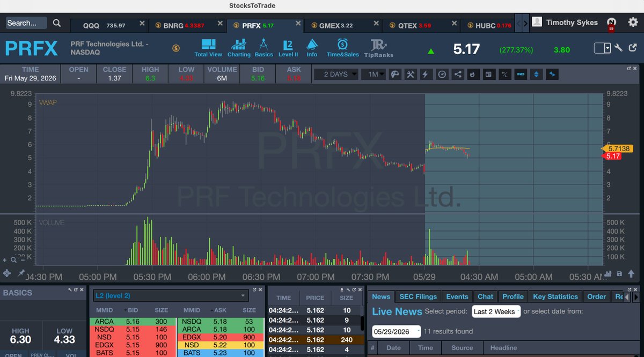This screenshot has width=644, height=357.
Task: Open the TipRanks module
Action: (x=378, y=48)
